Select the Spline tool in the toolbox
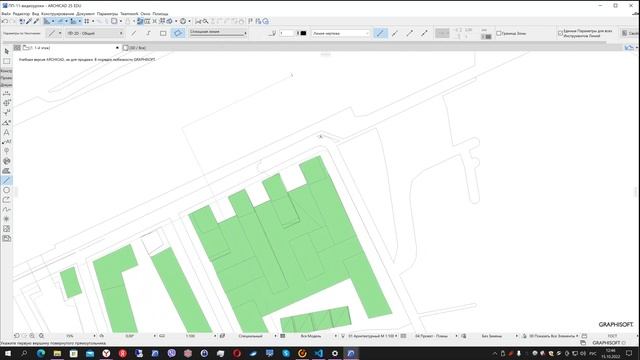Image resolution: width=640 pixels, height=360 pixels. point(6,209)
